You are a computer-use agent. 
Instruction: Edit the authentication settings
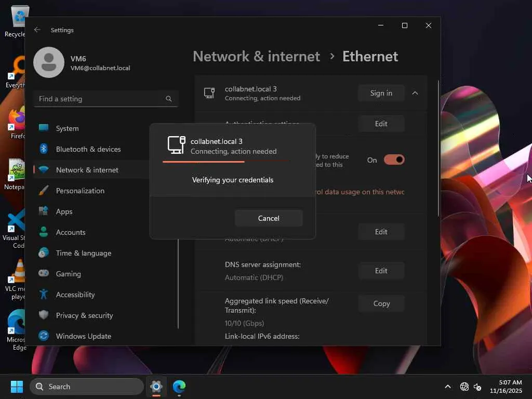pyautogui.click(x=381, y=124)
